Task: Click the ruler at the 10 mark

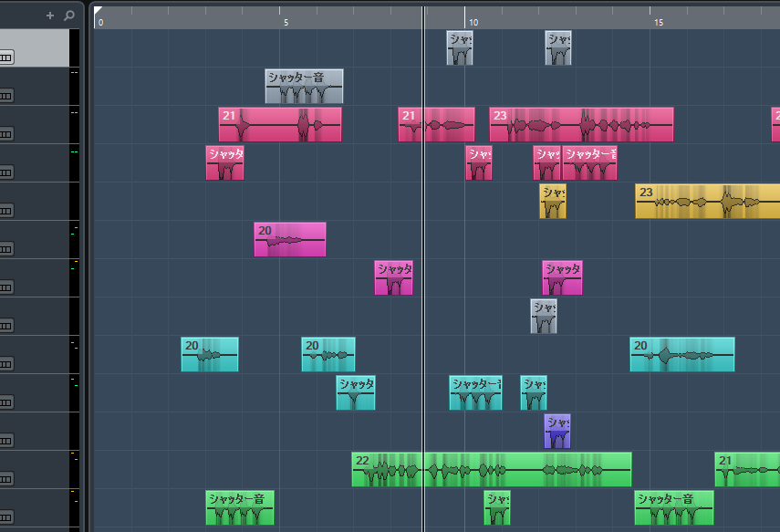Action: tap(473, 23)
